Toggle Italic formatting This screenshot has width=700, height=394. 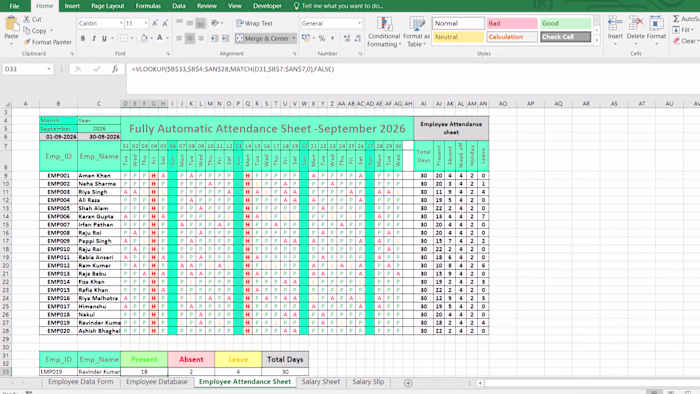tap(94, 38)
